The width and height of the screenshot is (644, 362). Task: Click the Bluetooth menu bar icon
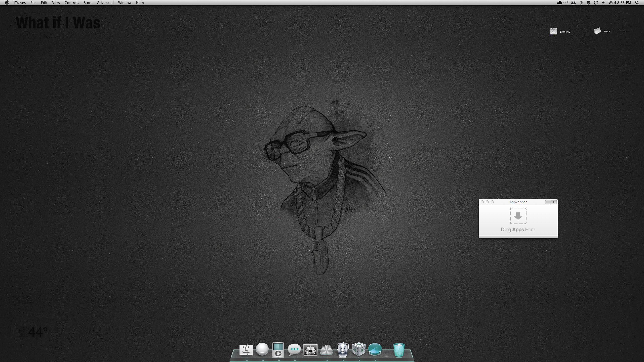603,3
